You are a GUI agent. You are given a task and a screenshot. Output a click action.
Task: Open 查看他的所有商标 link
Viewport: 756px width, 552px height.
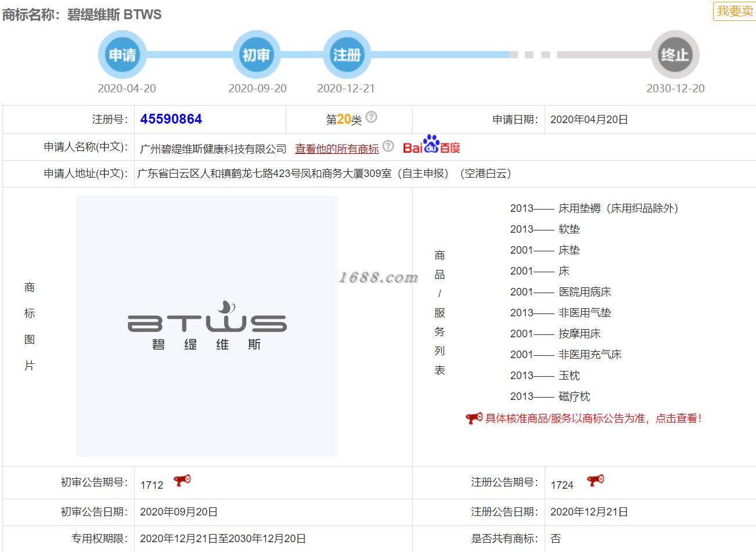tap(337, 149)
